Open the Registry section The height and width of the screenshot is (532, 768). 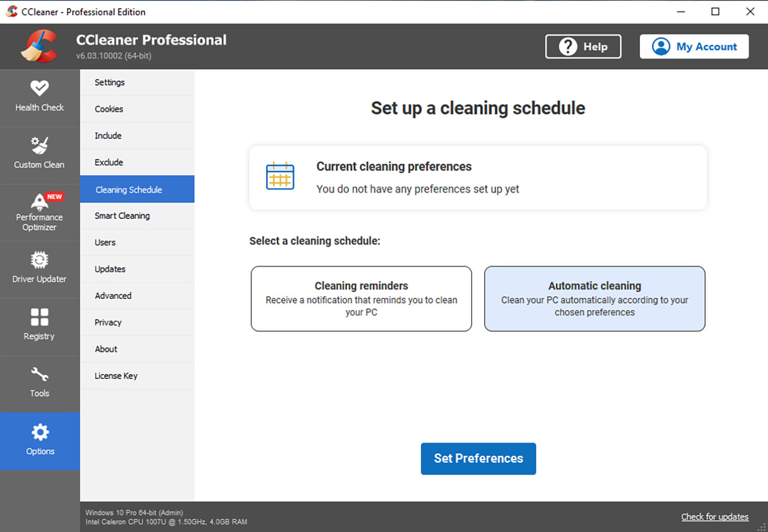click(39, 326)
